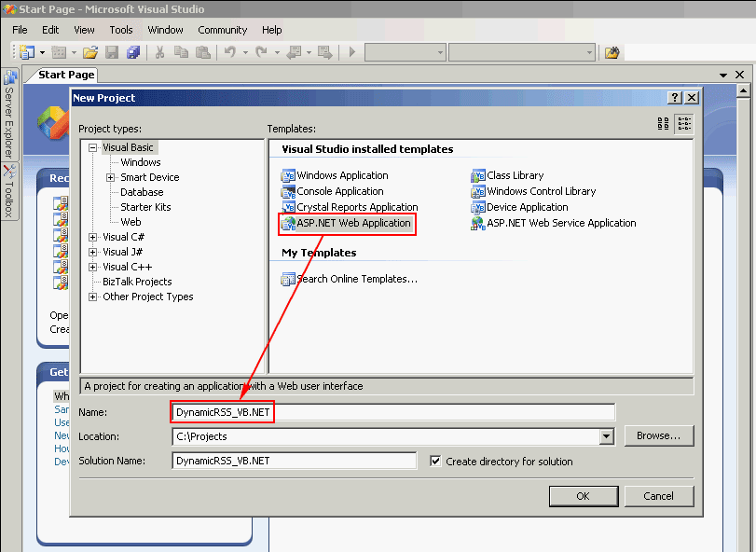Select the Start Page tab
The width and height of the screenshot is (756, 552).
(66, 75)
